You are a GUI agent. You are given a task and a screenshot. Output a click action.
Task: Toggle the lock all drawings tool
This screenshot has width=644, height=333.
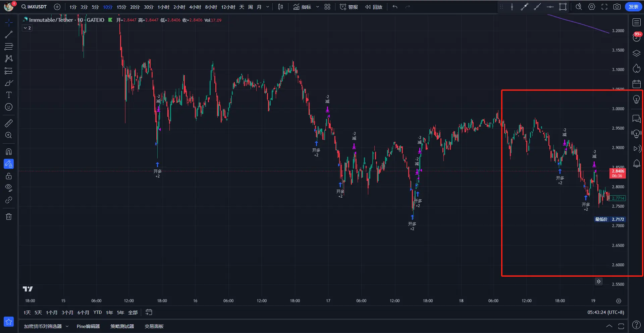[x=9, y=176]
